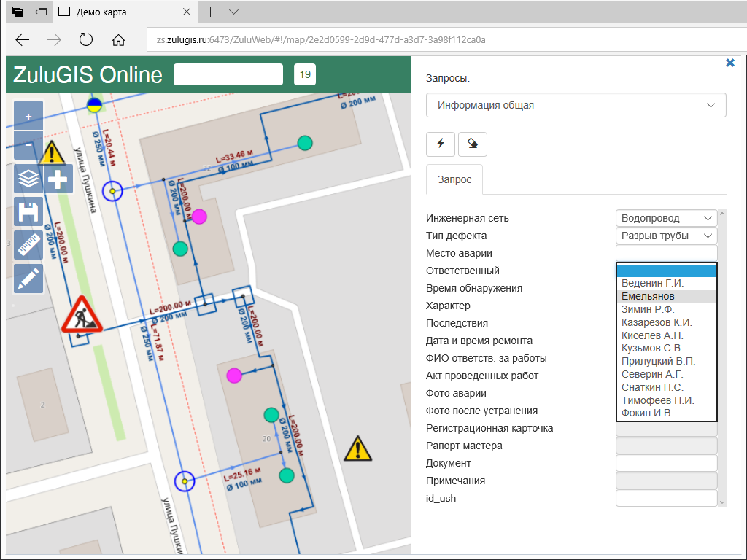Screen dimensions: 747x560
Task: Open the Инженерная сеть dropdown
Action: [667, 218]
